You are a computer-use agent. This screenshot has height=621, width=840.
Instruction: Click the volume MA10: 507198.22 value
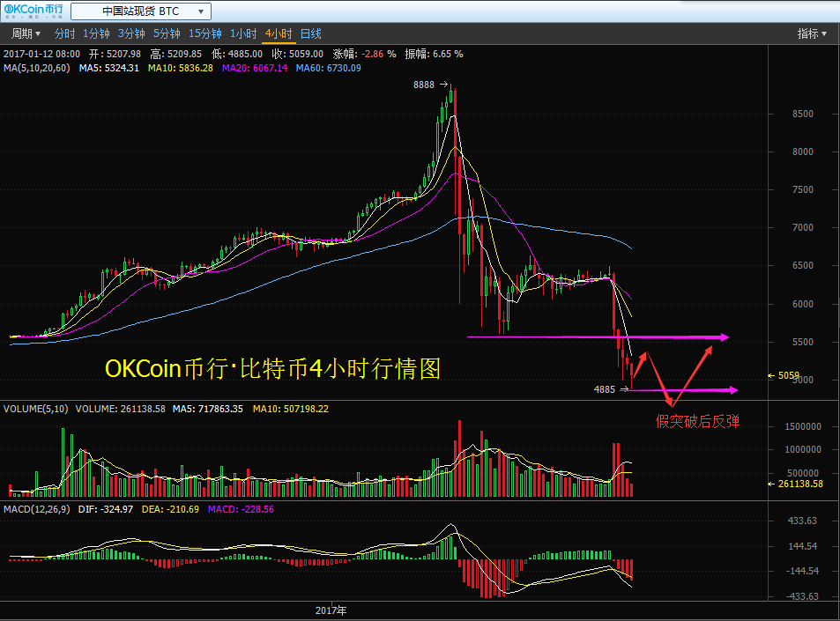(290, 409)
